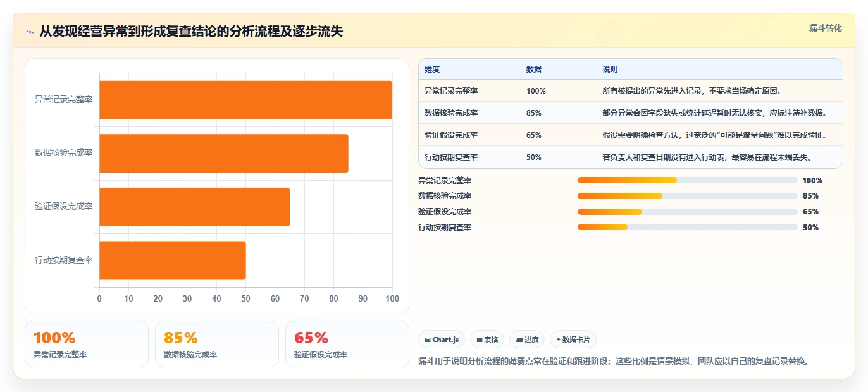Click the 50% value beside the progress bar
This screenshot has height=392, width=868.
click(810, 228)
